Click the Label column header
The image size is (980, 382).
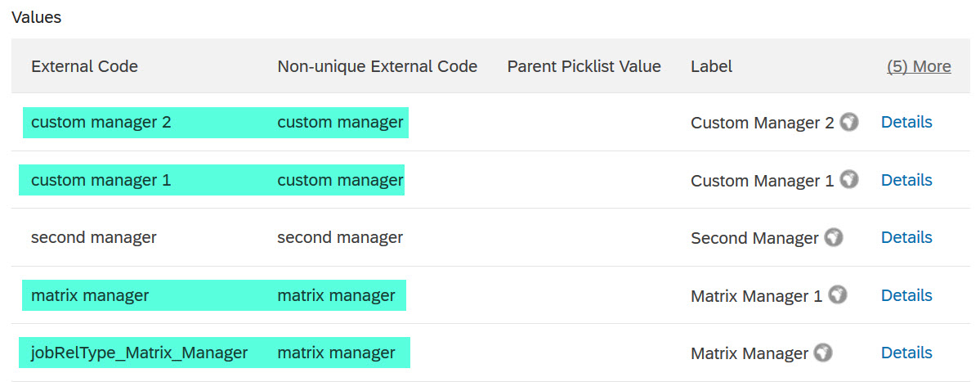click(x=712, y=66)
